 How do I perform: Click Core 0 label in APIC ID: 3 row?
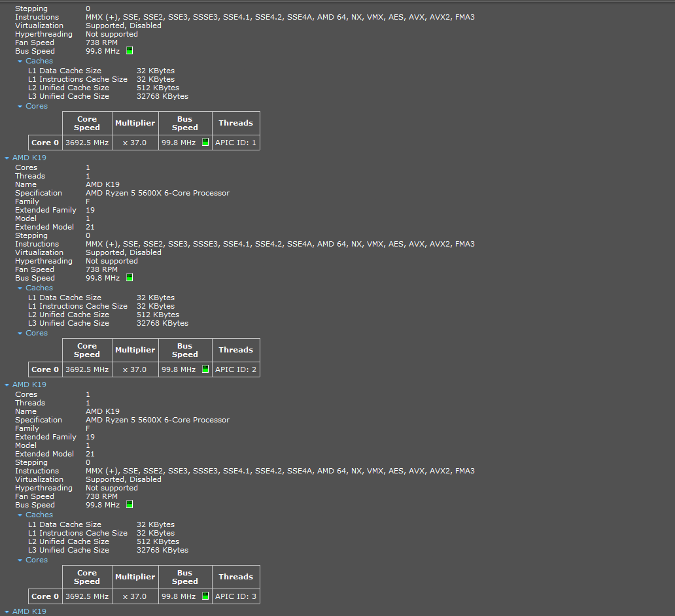(45, 596)
